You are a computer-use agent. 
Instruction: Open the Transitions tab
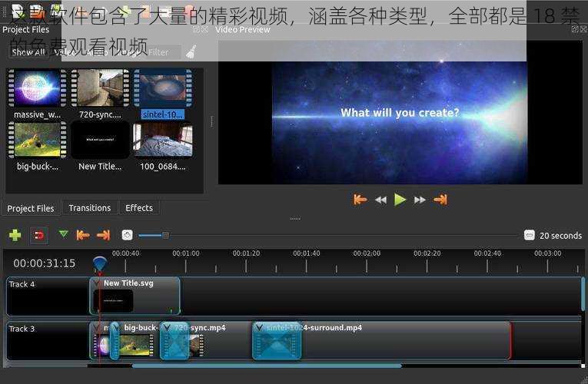pyautogui.click(x=90, y=208)
